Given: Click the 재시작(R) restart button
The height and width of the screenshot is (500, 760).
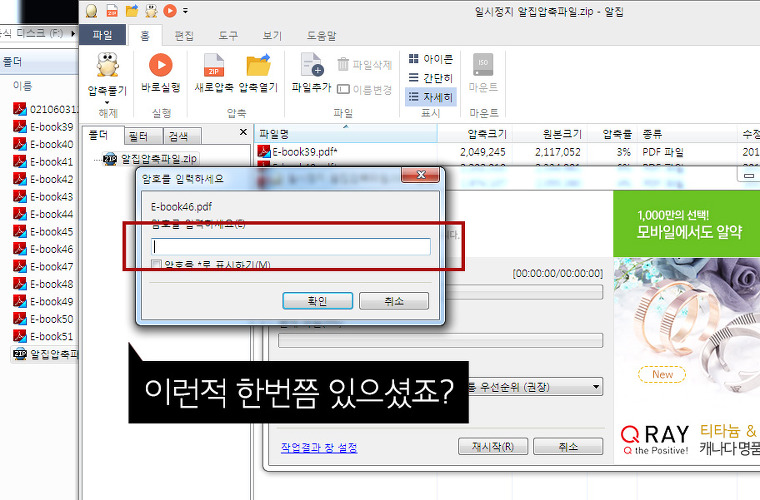Looking at the screenshot, I should click(x=492, y=447).
